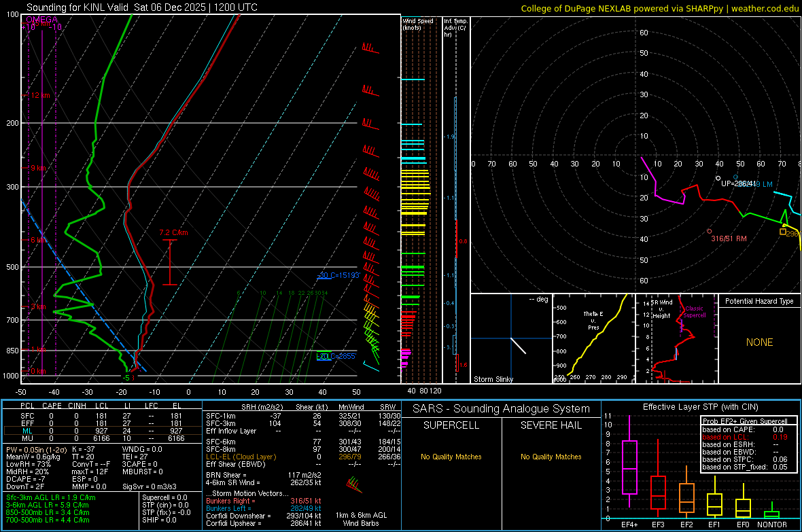This screenshot has width=802, height=532.
Task: Click the MidRH = 20% value
Action: 28,472
